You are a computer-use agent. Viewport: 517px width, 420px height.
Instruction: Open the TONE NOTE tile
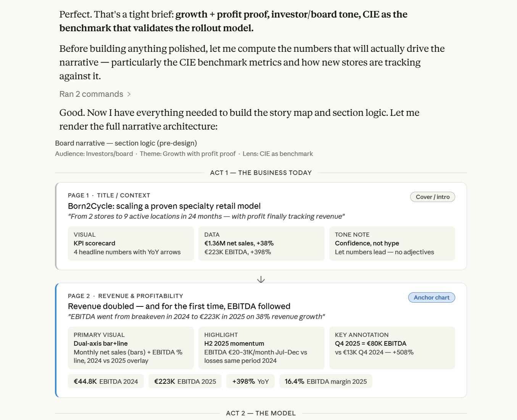coord(392,244)
